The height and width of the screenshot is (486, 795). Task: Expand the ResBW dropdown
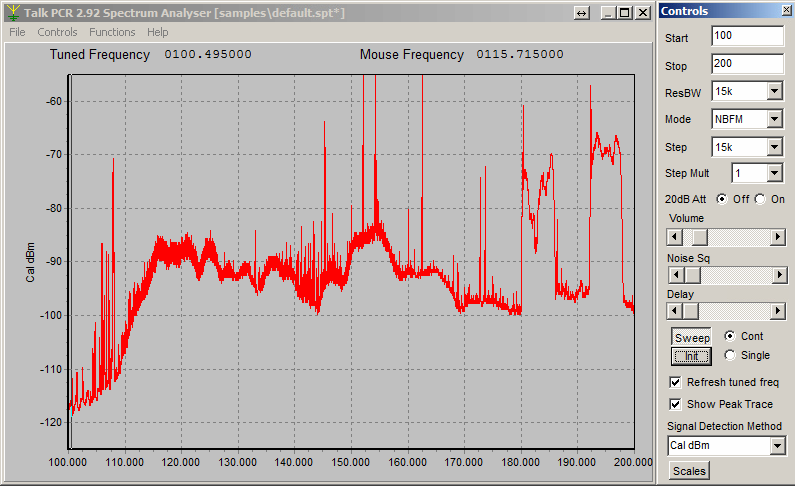pos(774,92)
